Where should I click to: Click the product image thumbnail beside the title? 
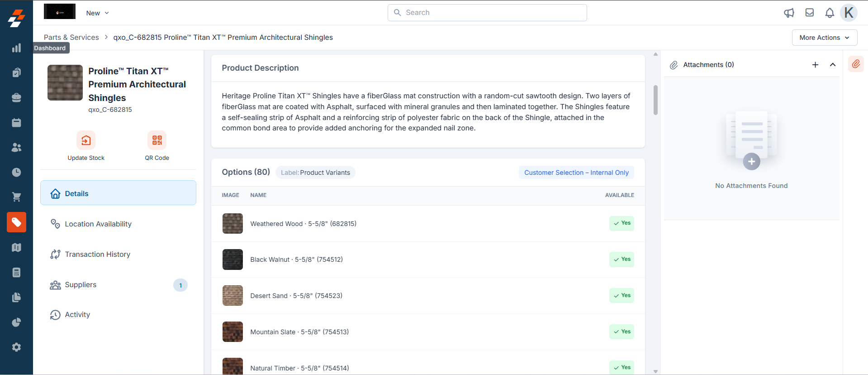[x=65, y=82]
